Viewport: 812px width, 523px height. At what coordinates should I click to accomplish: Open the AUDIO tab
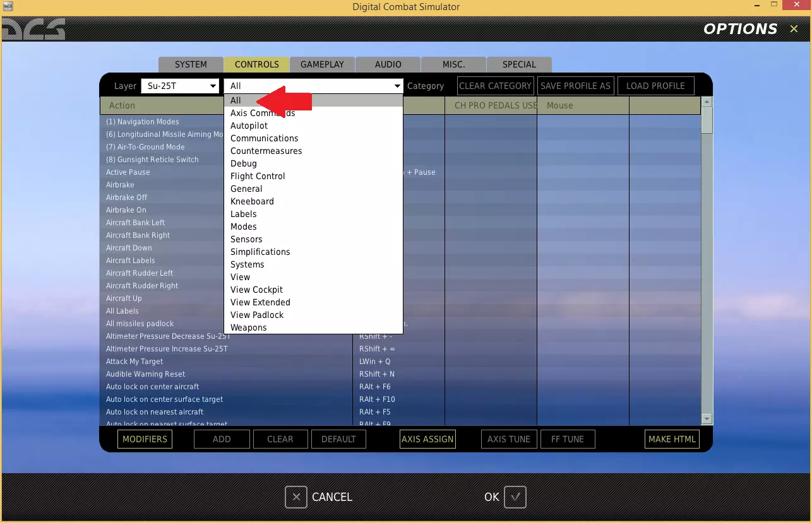[388, 64]
